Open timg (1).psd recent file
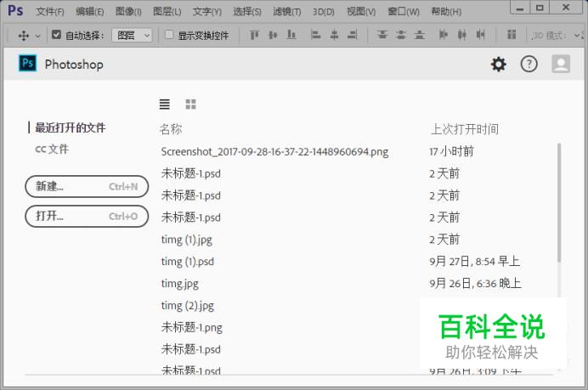This screenshot has width=588, height=390. click(x=188, y=262)
